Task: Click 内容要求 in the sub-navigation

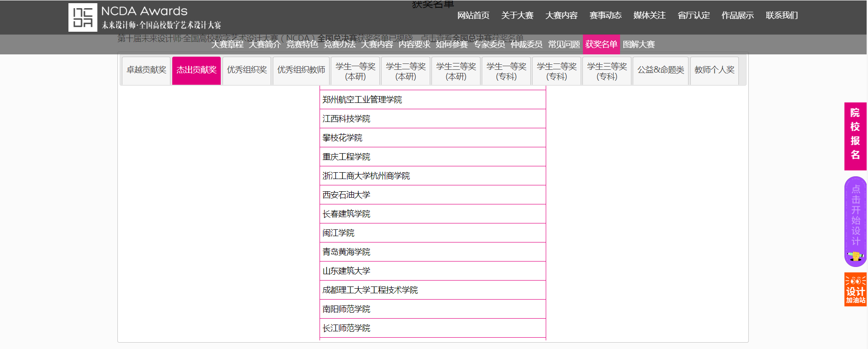Action: 414,44
